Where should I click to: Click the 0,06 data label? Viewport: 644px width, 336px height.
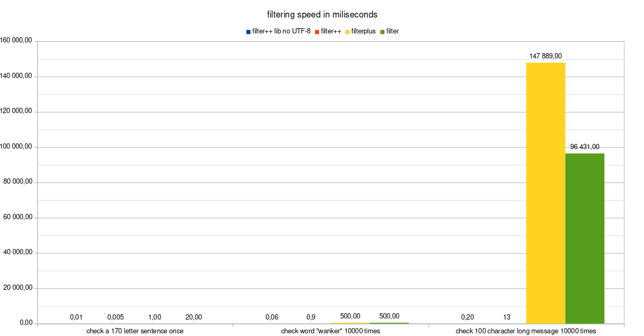[x=272, y=317]
